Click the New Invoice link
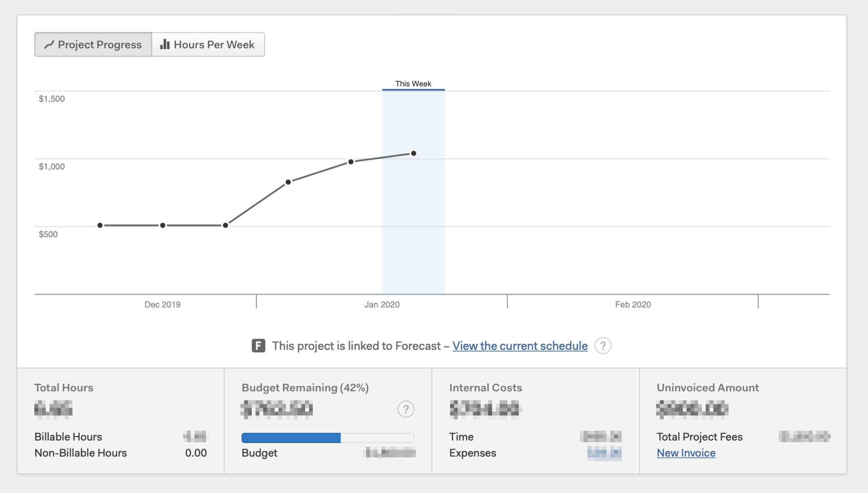Image resolution: width=868 pixels, height=493 pixels. click(x=686, y=453)
